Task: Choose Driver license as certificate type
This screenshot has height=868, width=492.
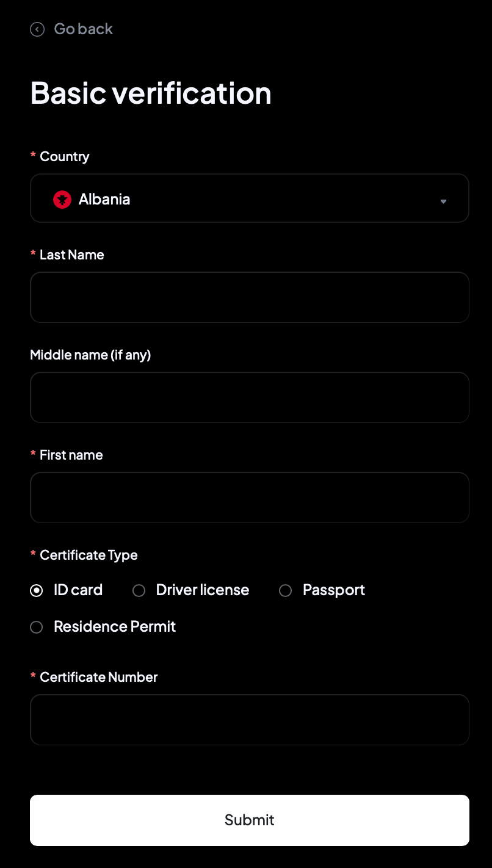Action: click(139, 590)
